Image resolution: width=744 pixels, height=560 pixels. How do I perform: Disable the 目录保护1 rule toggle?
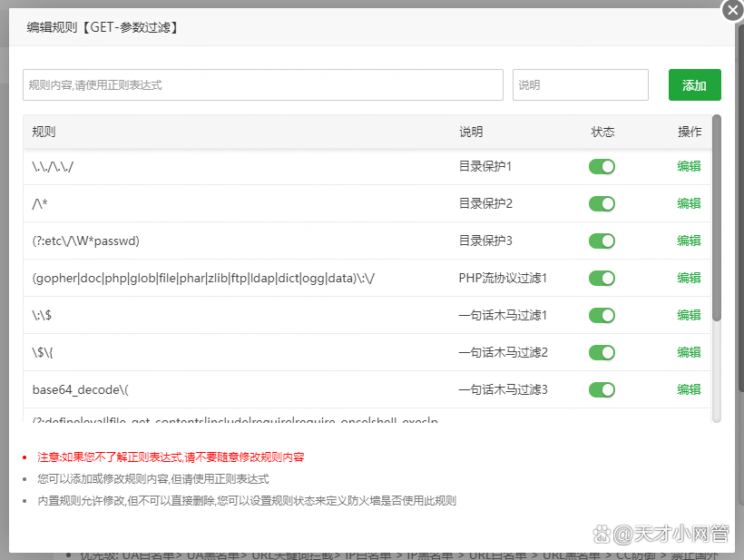(602, 166)
